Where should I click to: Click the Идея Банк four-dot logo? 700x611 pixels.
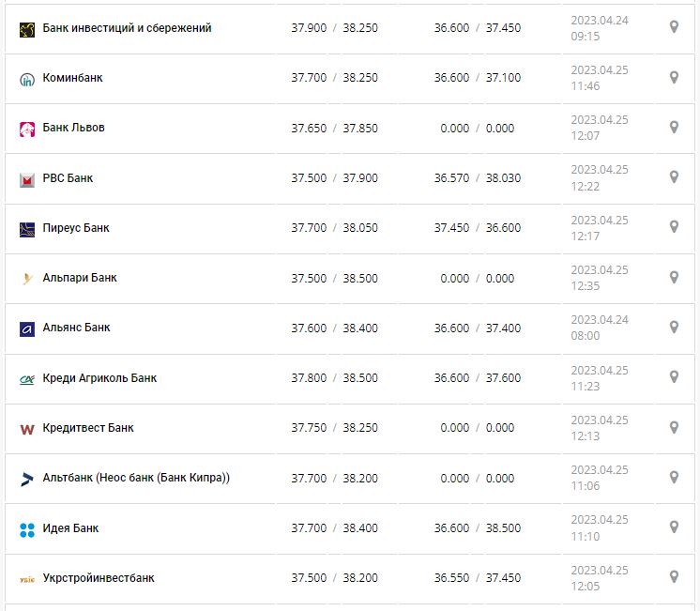click(x=27, y=529)
